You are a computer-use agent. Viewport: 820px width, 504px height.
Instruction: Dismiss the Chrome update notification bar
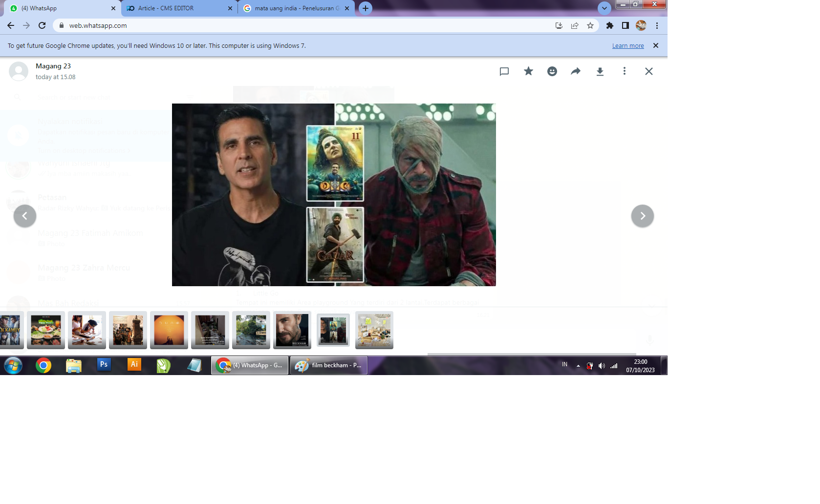click(656, 45)
